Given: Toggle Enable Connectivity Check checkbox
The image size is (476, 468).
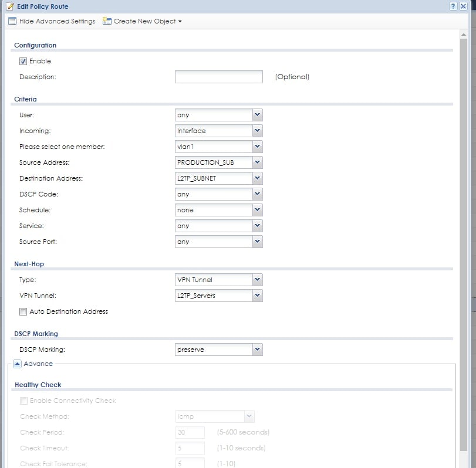Looking at the screenshot, I should pyautogui.click(x=23, y=401).
